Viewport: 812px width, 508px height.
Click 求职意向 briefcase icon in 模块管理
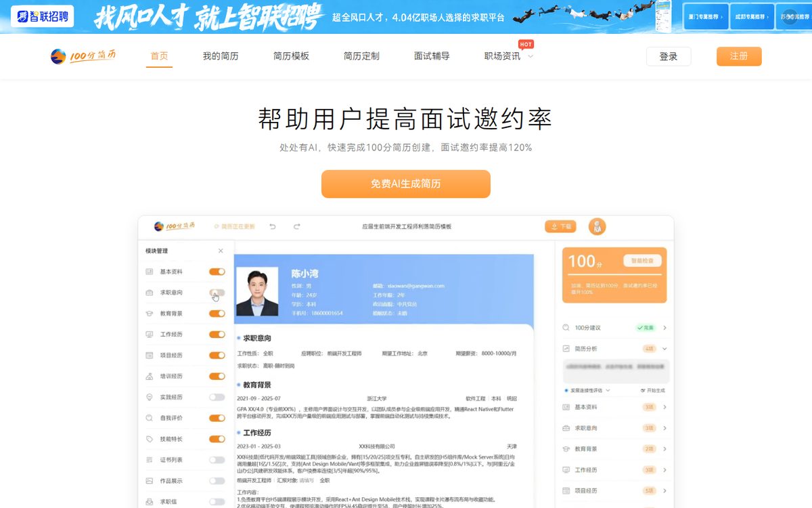click(x=150, y=293)
